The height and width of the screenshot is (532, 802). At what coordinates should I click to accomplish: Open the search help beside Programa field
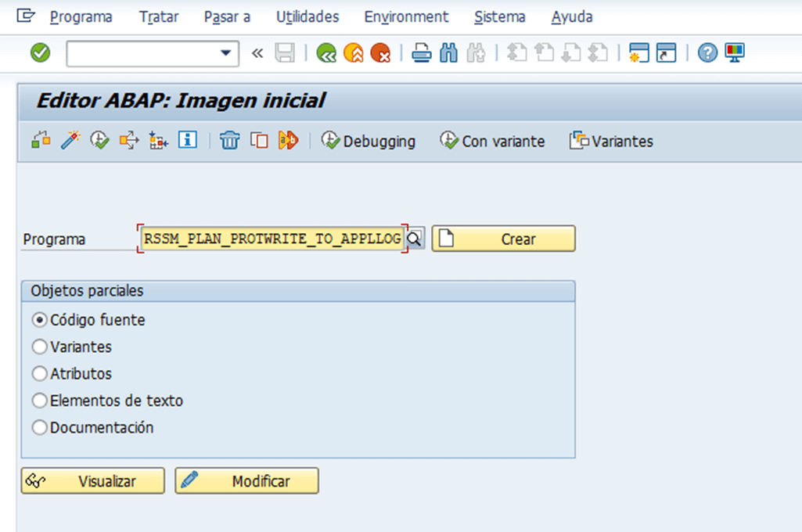pyautogui.click(x=415, y=239)
